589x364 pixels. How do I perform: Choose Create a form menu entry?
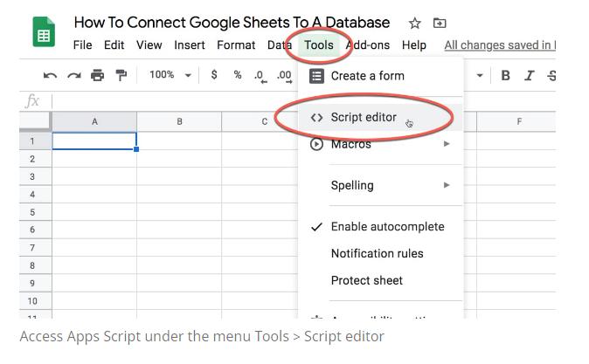pyautogui.click(x=367, y=76)
